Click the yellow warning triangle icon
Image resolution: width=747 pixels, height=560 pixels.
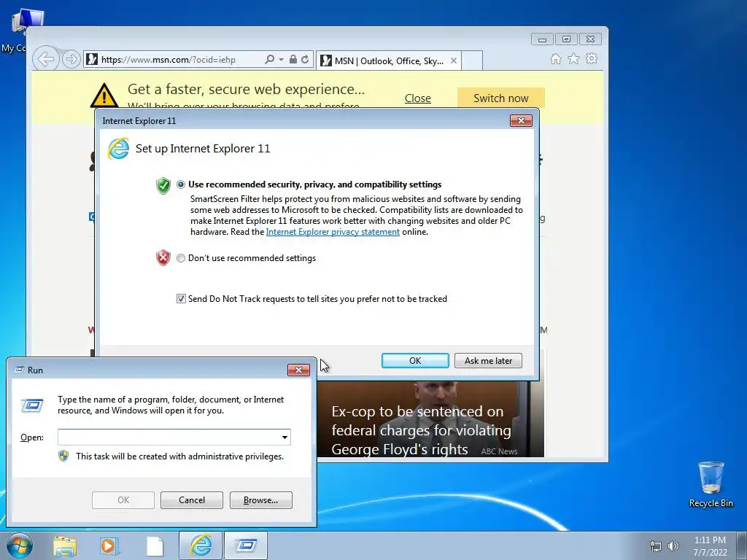coord(104,96)
